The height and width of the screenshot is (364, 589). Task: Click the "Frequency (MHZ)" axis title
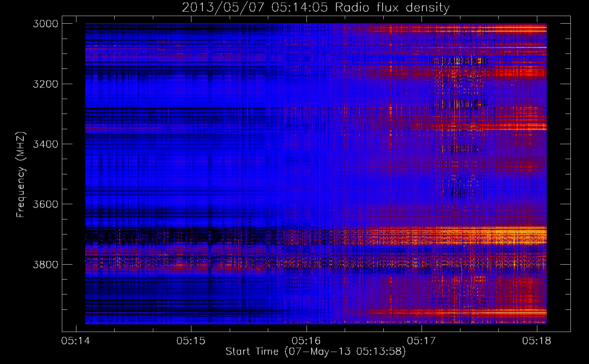coord(21,175)
